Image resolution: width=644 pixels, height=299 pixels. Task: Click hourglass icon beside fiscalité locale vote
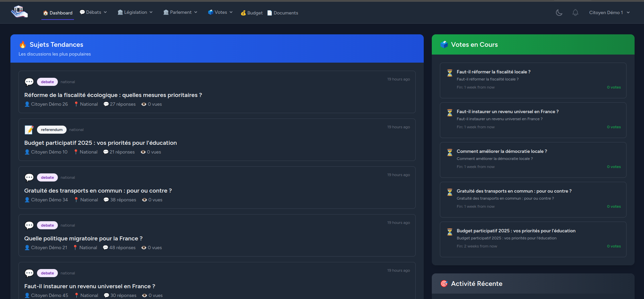click(x=450, y=73)
